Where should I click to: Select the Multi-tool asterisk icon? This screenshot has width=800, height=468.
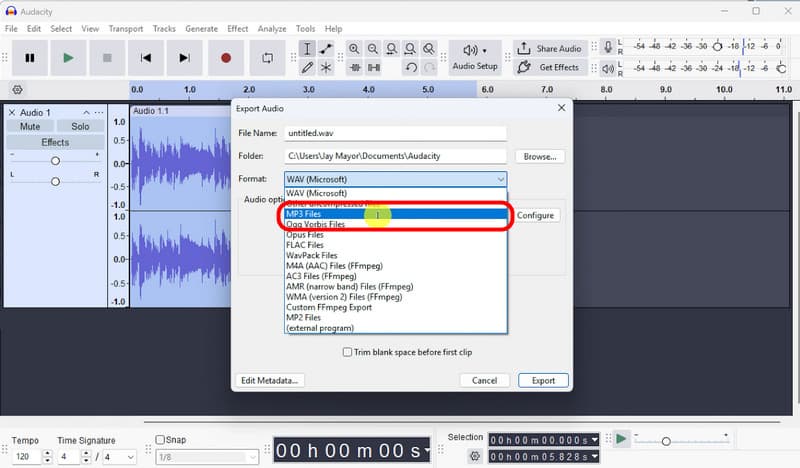(326, 67)
